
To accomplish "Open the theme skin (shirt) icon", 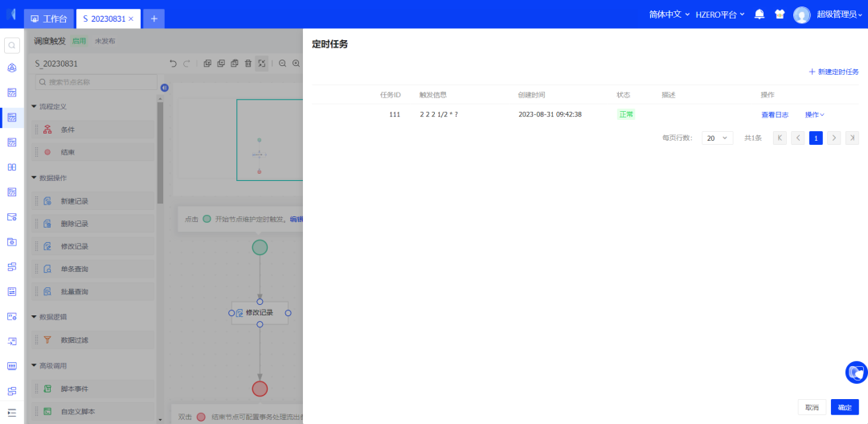I will pos(779,14).
